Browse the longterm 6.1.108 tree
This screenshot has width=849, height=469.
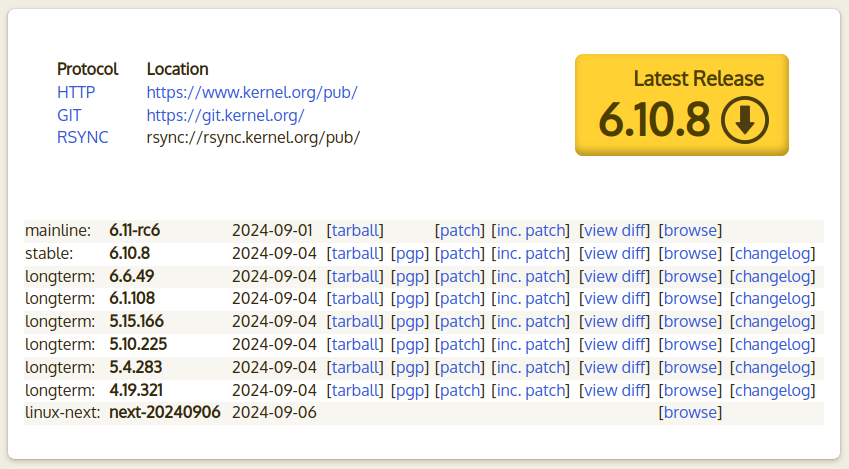[690, 298]
